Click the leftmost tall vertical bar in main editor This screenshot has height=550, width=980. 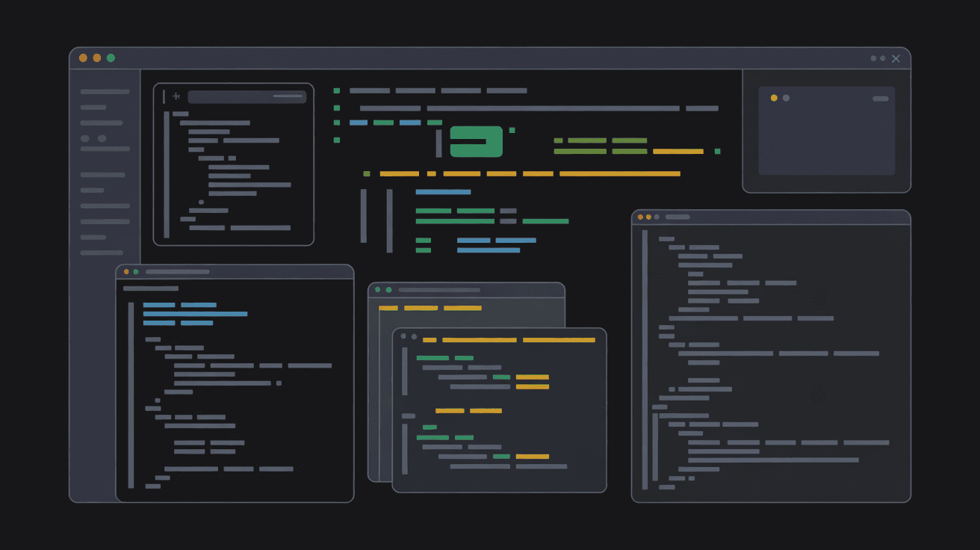coord(364,216)
